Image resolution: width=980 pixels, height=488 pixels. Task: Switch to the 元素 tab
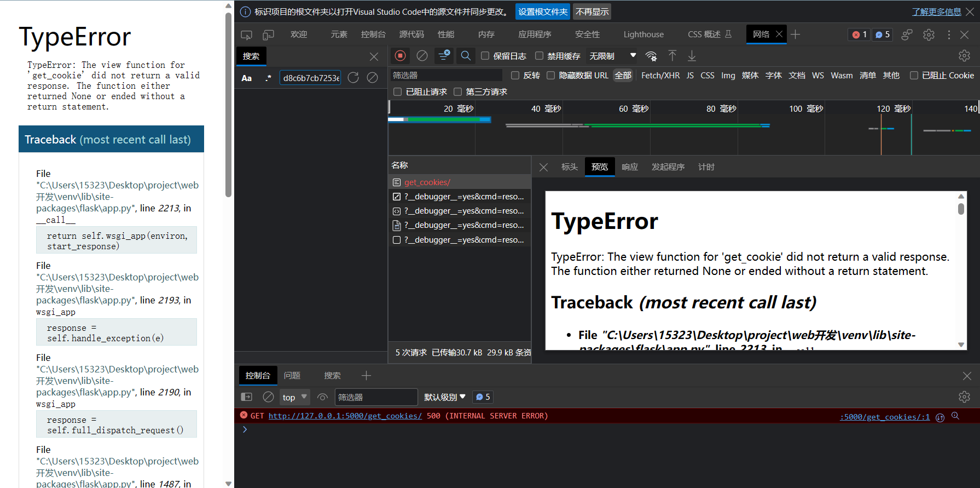[339, 35]
